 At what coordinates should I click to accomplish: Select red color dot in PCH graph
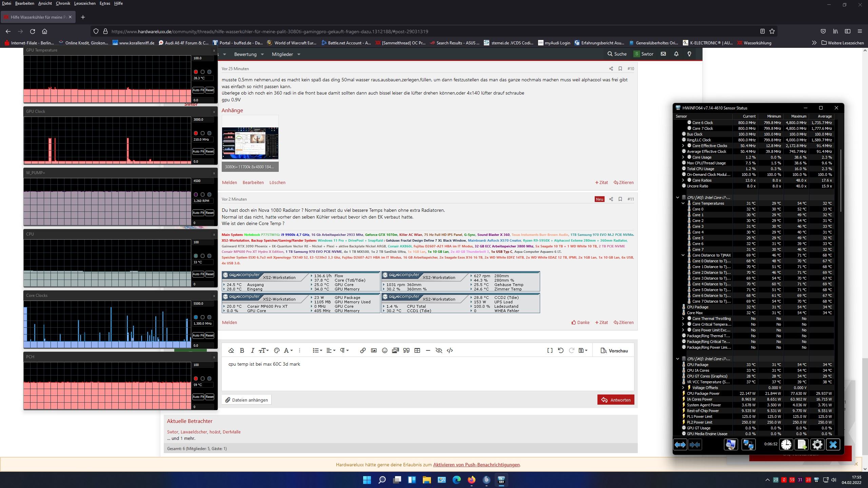[196, 379]
